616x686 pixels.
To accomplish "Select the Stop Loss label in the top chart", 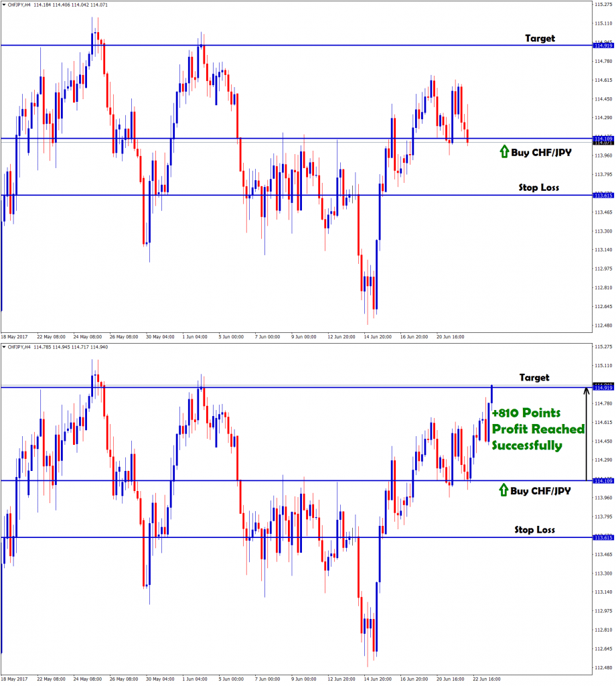I will [538, 188].
